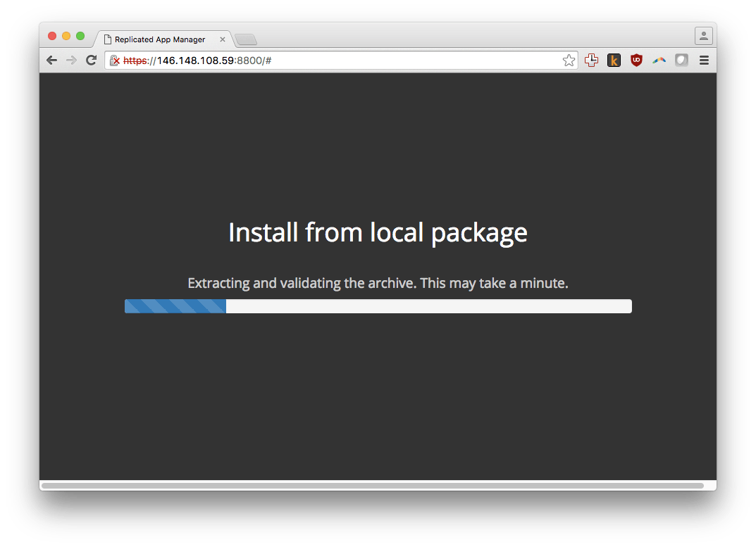Click the extraction progress bar
The height and width of the screenshot is (547, 756).
(378, 306)
